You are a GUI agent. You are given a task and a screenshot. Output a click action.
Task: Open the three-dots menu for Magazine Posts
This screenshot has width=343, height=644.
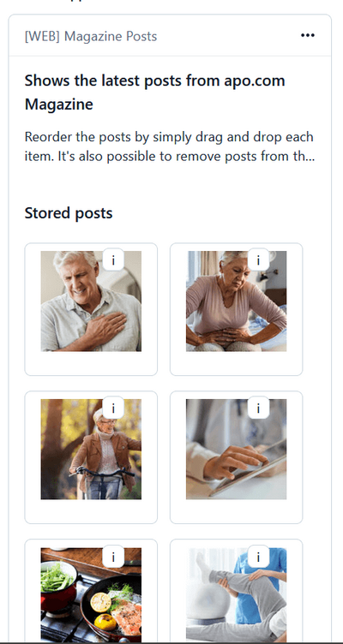[307, 35]
